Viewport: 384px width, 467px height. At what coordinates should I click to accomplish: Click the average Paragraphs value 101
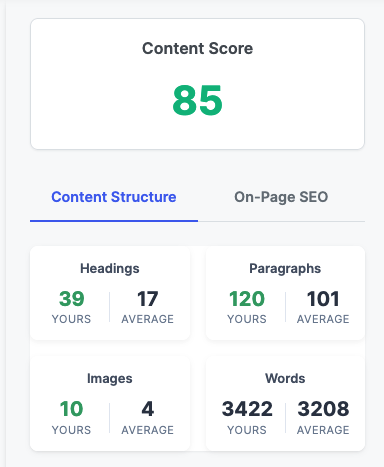pyautogui.click(x=323, y=298)
